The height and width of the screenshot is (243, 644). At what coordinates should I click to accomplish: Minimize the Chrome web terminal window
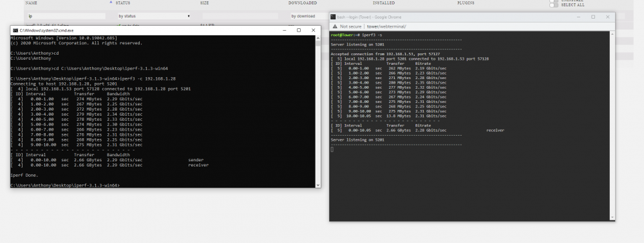coord(579,17)
